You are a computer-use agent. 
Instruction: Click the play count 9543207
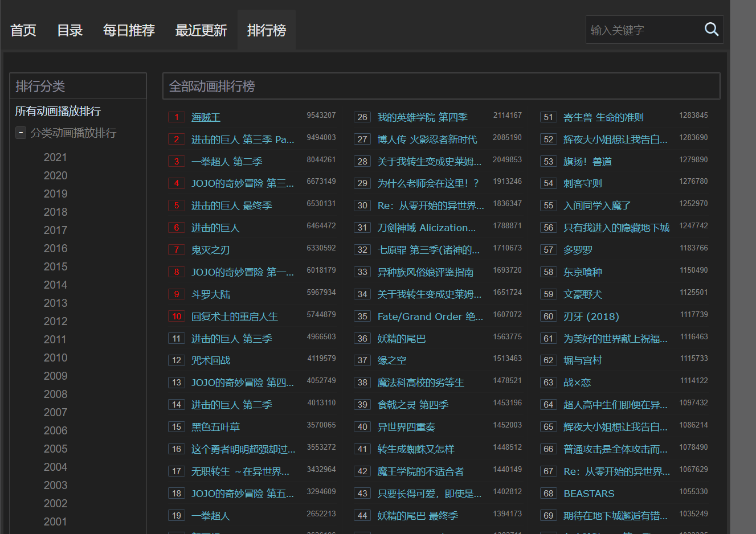tap(321, 115)
